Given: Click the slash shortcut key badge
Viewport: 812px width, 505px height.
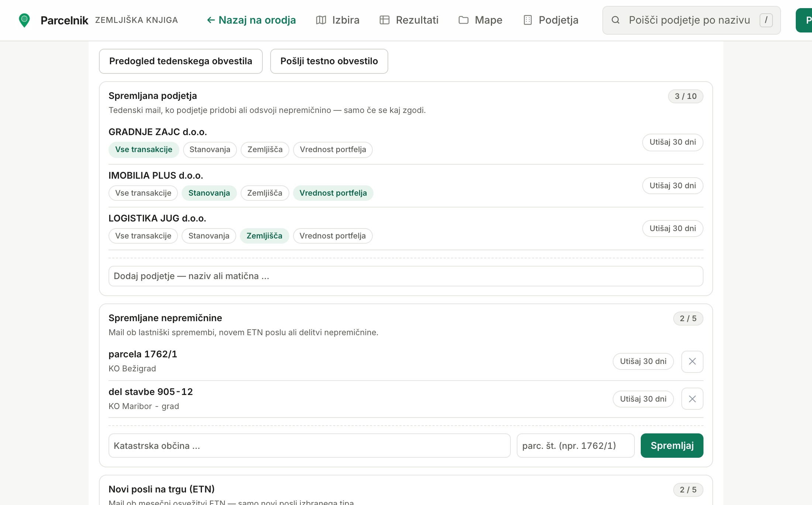Looking at the screenshot, I should click(766, 20).
